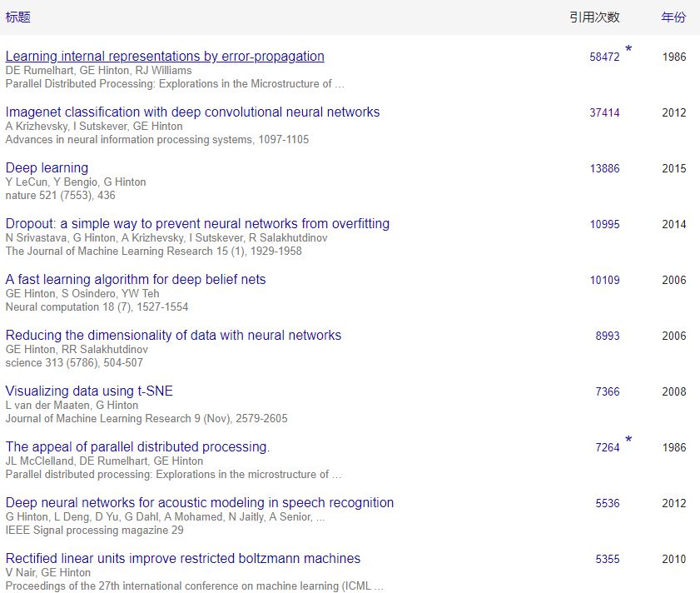Open 'Reducing the dimensionality of data' paper
The height and width of the screenshot is (593, 700).
coord(173,336)
